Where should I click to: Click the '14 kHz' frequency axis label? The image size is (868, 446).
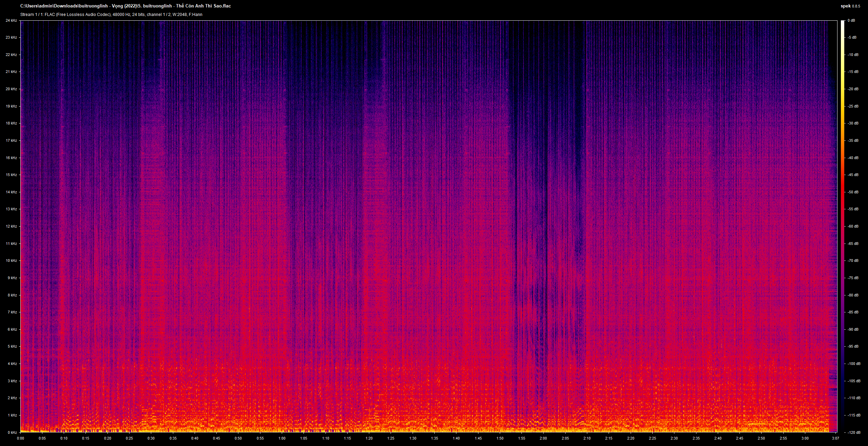(x=11, y=192)
